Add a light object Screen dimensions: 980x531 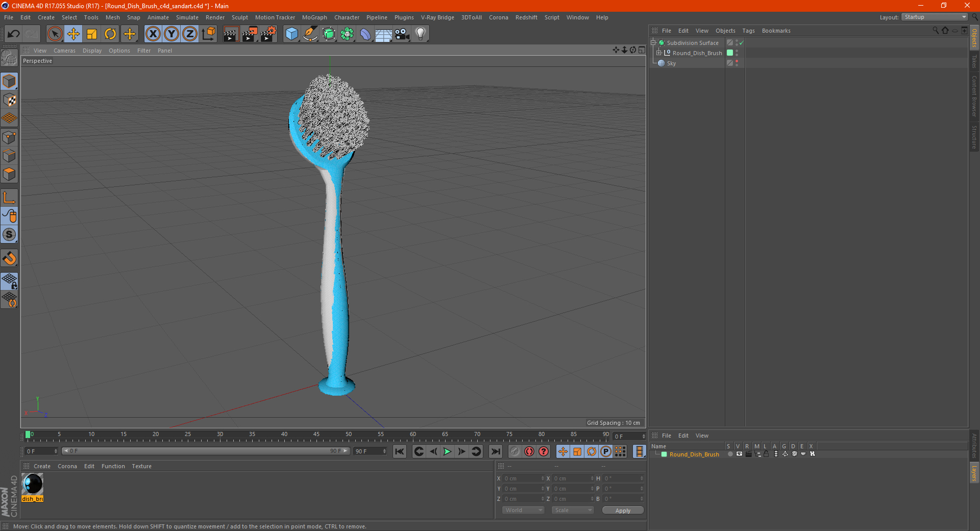point(421,34)
